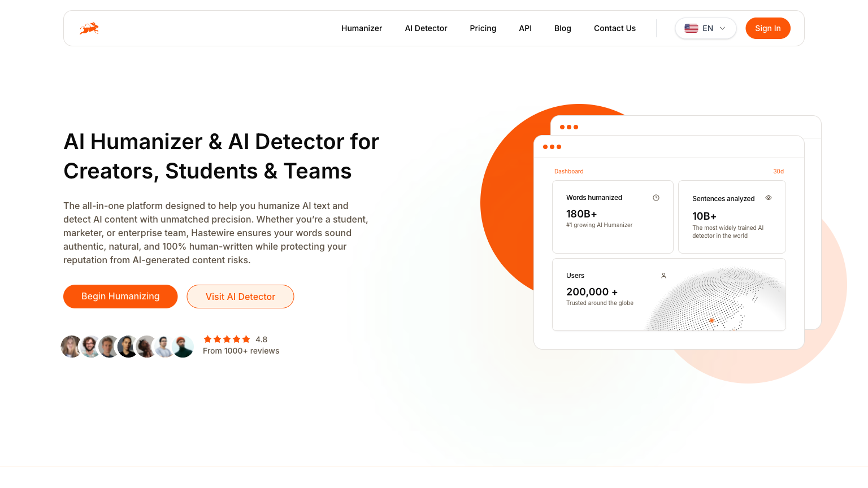This screenshot has height=488, width=868.
Task: Open the Blog link
Action: pyautogui.click(x=563, y=28)
